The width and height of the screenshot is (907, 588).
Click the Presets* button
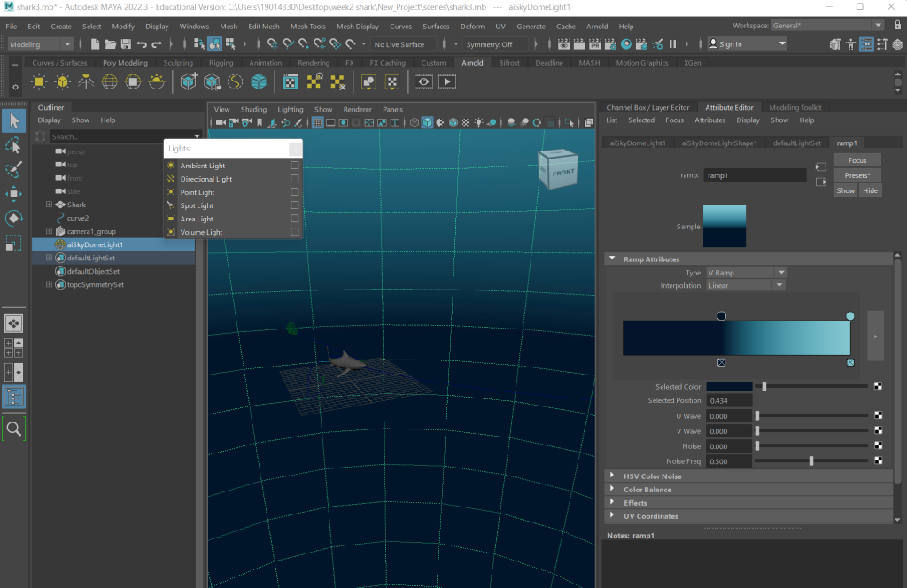(x=857, y=175)
